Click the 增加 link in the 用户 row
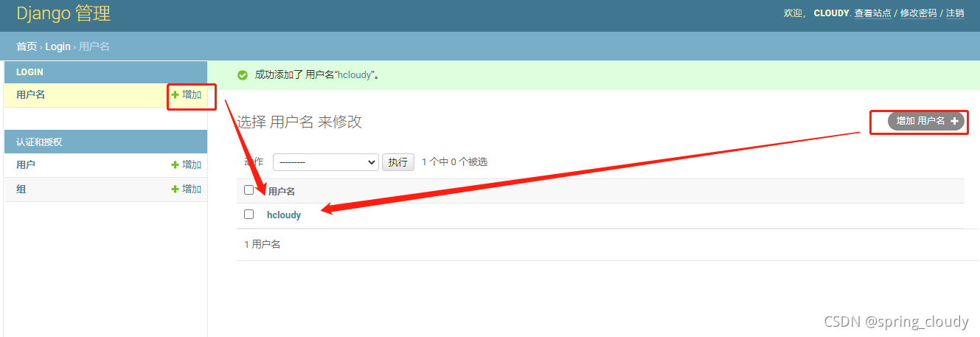The height and width of the screenshot is (337, 980). click(x=187, y=164)
